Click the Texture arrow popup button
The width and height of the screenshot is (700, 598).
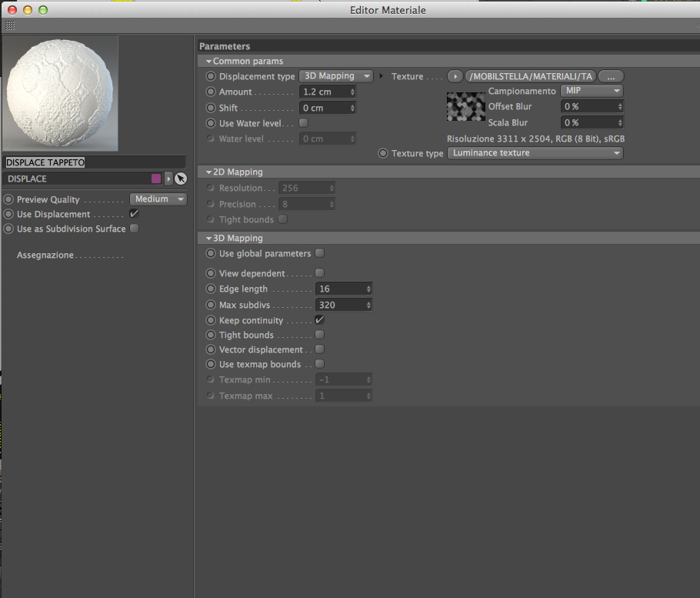pyautogui.click(x=455, y=76)
